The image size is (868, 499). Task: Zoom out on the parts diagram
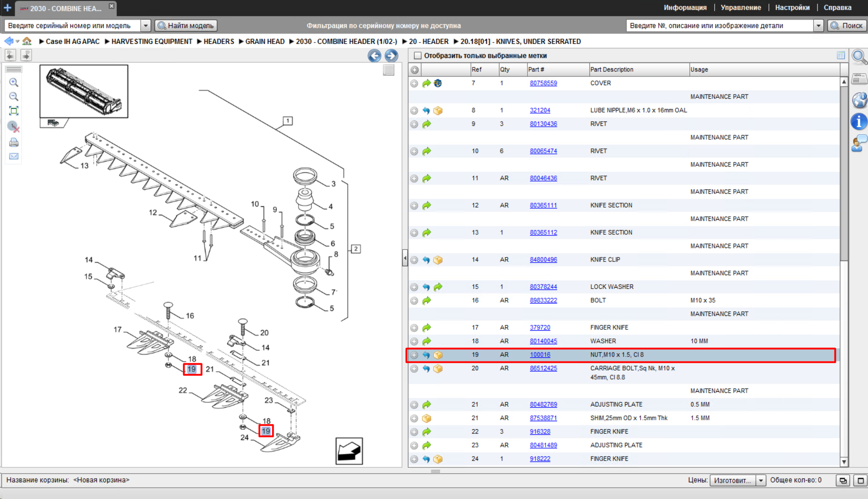(14, 96)
